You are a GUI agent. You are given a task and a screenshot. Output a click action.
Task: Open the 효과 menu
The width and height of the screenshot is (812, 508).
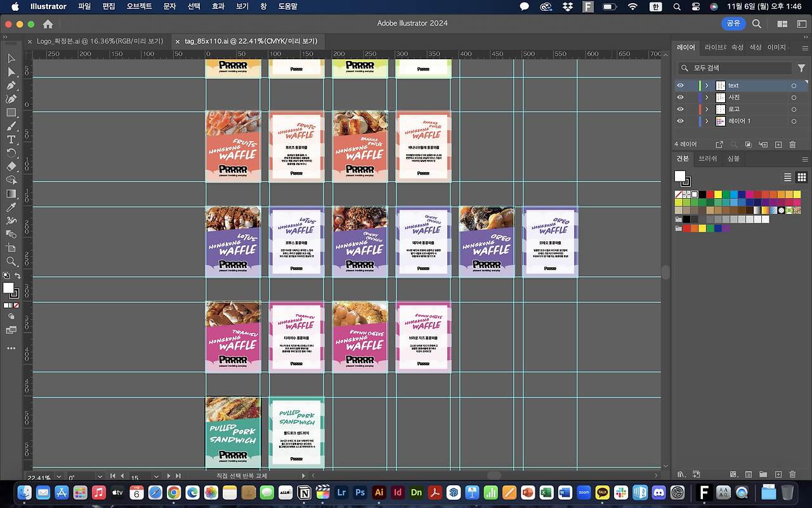coord(218,6)
